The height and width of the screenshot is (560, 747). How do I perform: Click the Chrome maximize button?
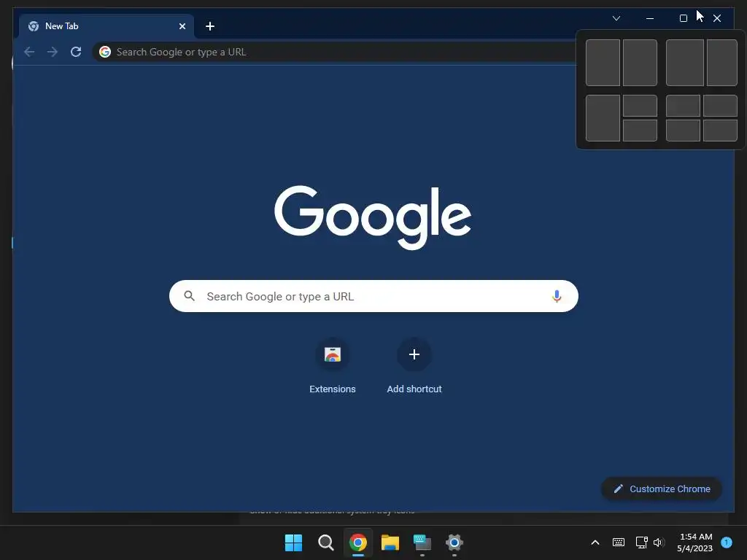[683, 18]
